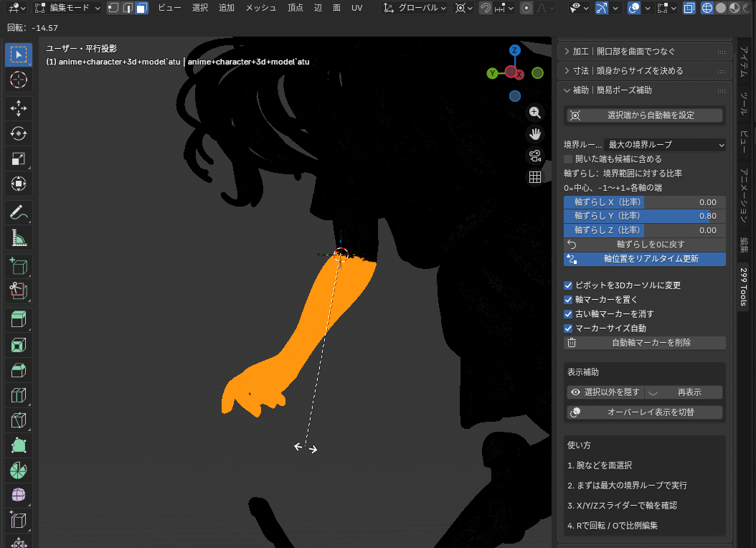Collapse 補助｜簡易ポーズ補助 panel
Image resolution: width=756 pixels, height=548 pixels.
[x=645, y=90]
